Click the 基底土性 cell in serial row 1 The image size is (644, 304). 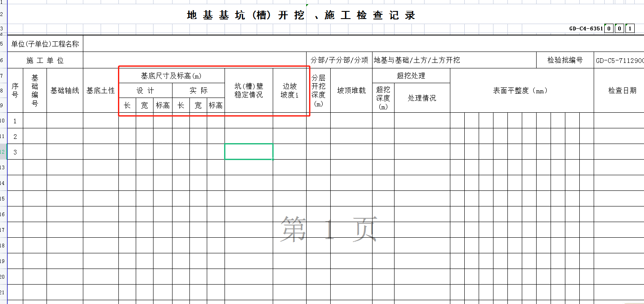pyautogui.click(x=101, y=121)
